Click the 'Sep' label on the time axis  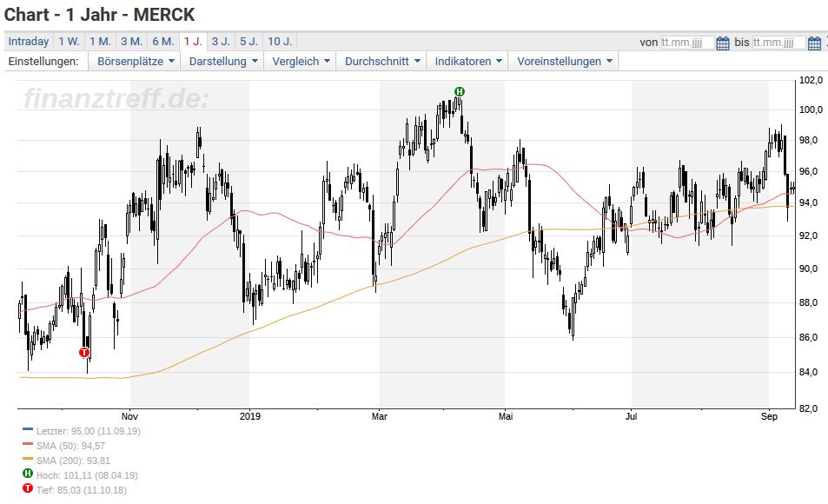pyautogui.click(x=770, y=416)
